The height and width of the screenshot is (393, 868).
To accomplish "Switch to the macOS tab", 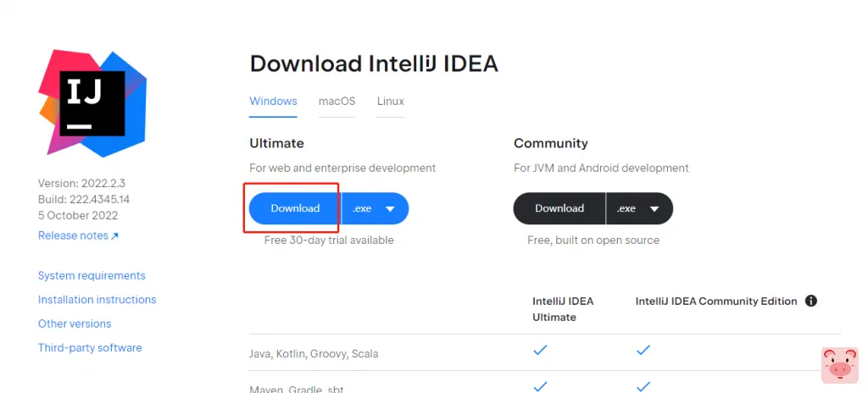I will (337, 102).
